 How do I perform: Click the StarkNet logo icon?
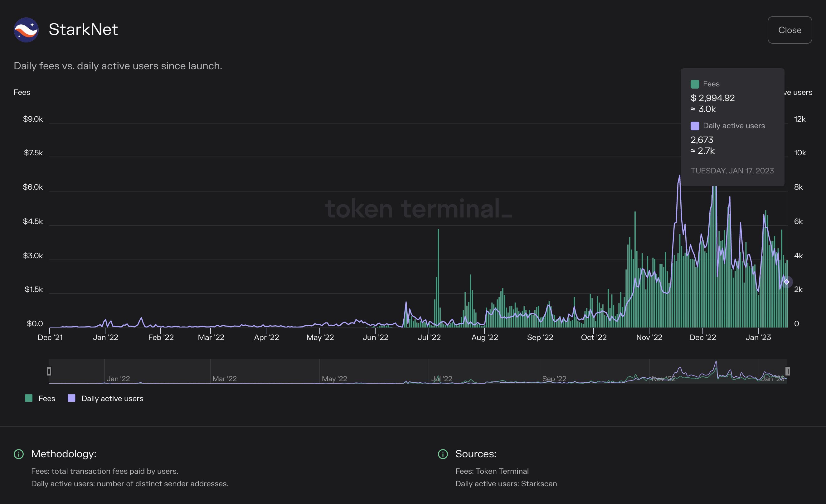click(26, 30)
